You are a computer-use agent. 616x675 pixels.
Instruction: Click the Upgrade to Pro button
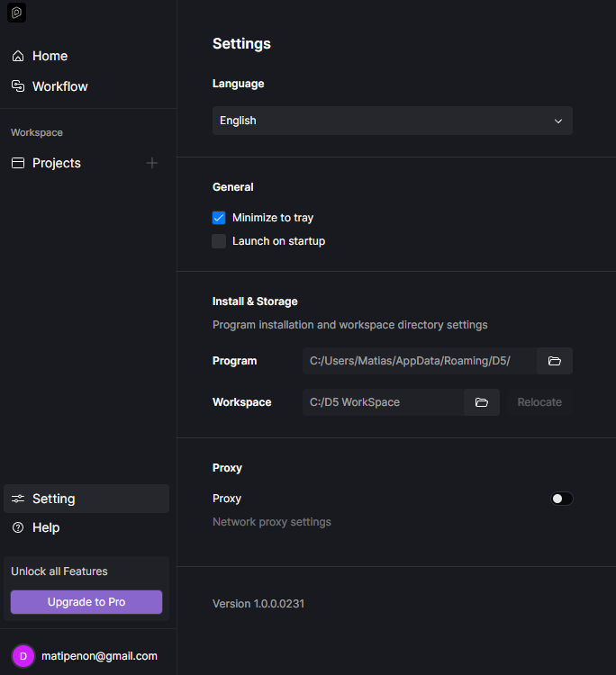(86, 602)
